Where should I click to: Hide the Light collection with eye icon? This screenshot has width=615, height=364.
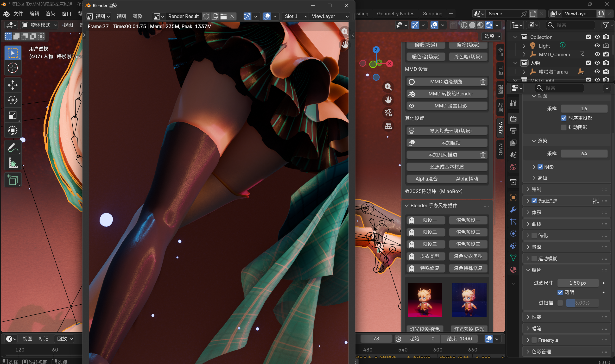click(x=597, y=46)
